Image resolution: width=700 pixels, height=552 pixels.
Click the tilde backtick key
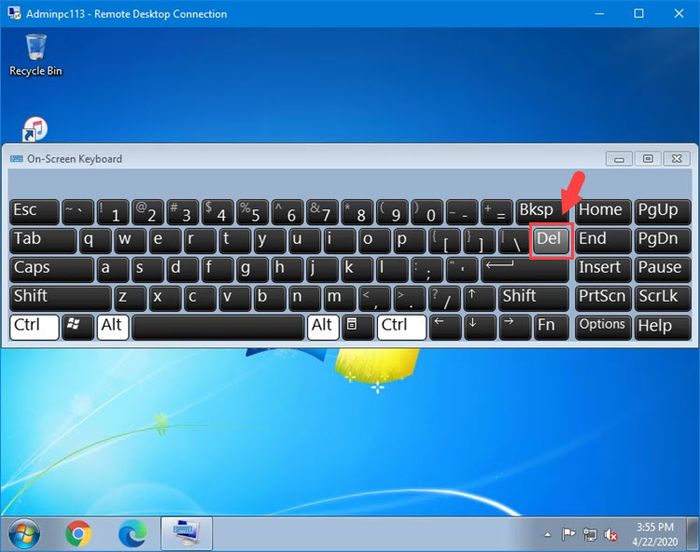[x=78, y=212]
